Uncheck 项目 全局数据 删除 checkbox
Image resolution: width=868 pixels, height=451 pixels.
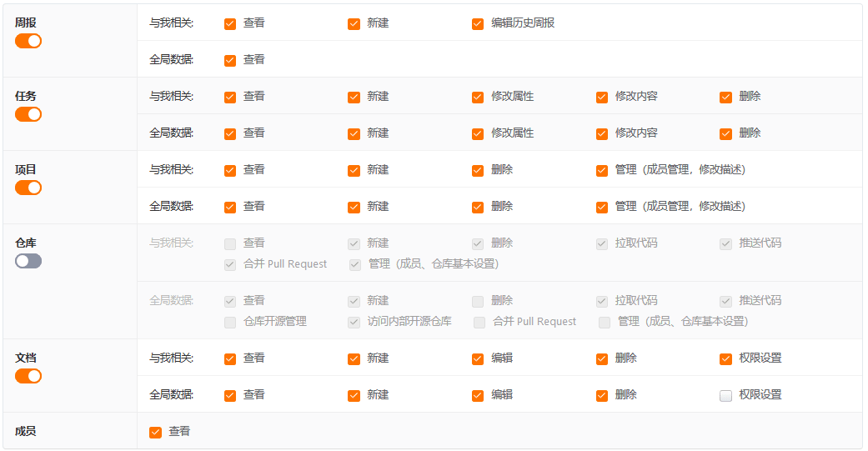coord(478,207)
